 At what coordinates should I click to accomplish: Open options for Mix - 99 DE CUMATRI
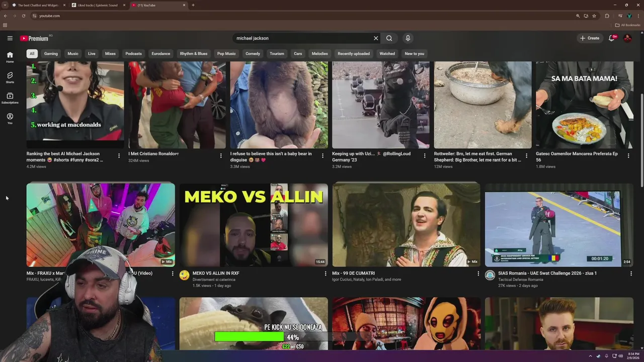click(478, 274)
